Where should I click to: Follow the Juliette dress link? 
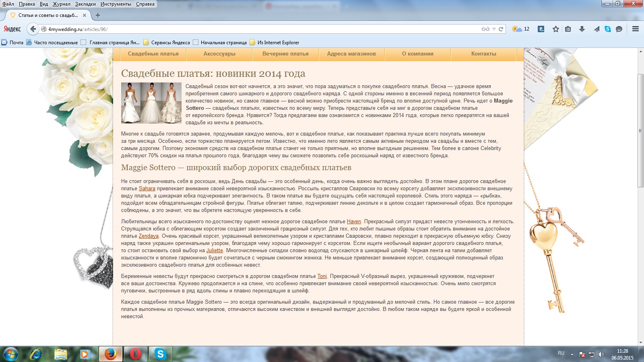click(215, 251)
